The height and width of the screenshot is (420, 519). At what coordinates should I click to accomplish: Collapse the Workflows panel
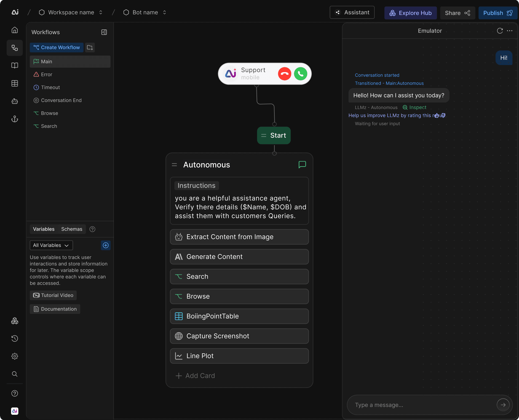104,32
